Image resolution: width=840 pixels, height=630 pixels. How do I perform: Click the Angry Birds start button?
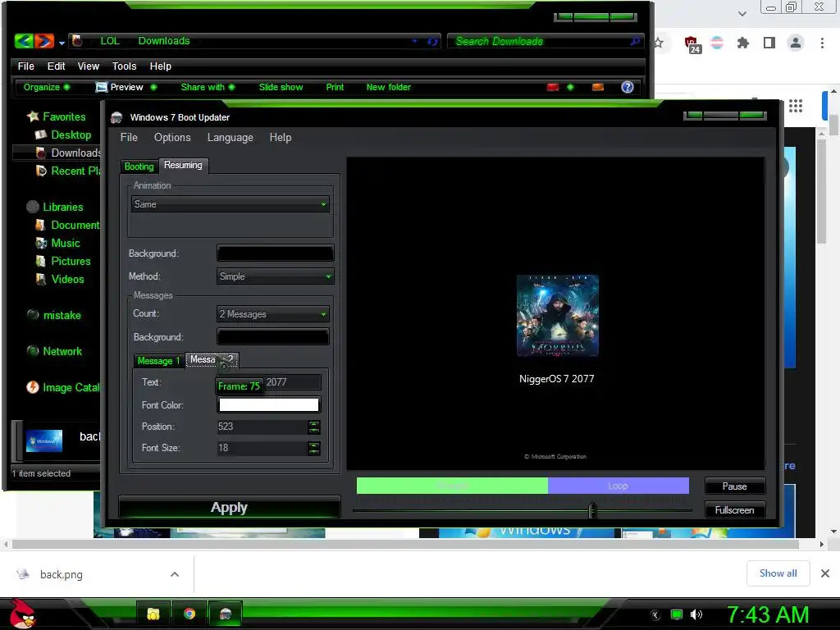click(21, 614)
